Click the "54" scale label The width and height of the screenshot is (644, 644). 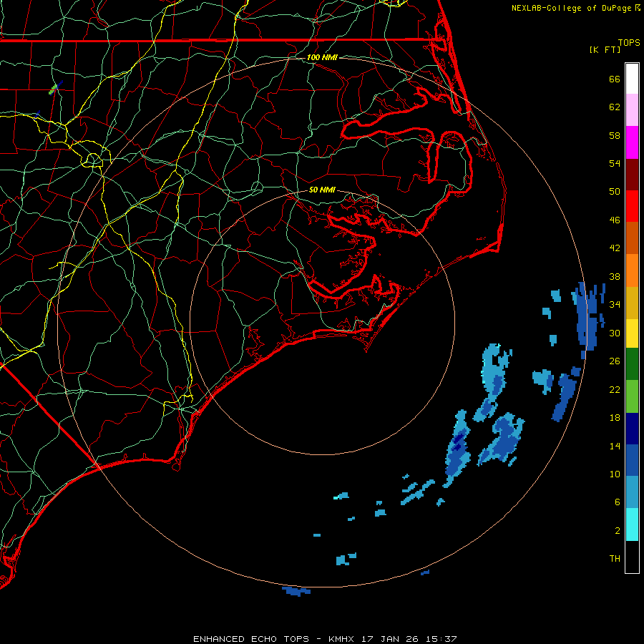point(615,163)
